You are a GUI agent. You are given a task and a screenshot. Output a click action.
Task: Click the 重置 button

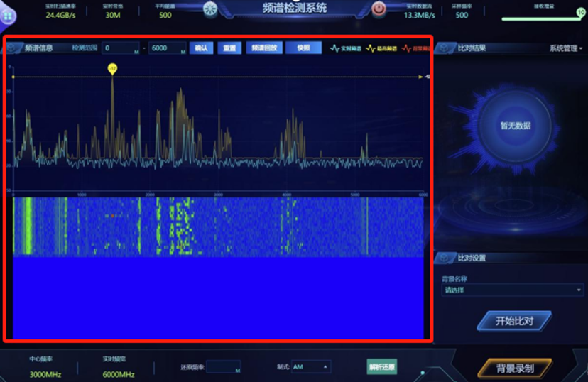(229, 48)
